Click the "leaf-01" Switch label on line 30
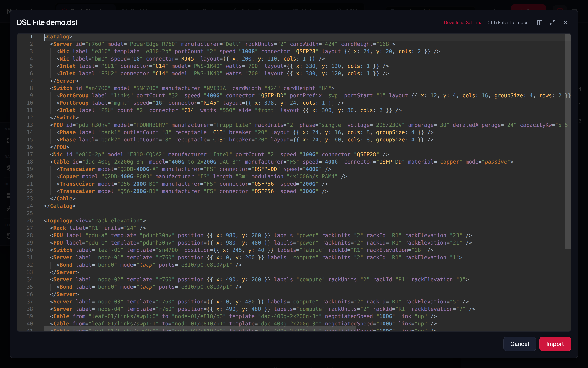 click(x=109, y=250)
